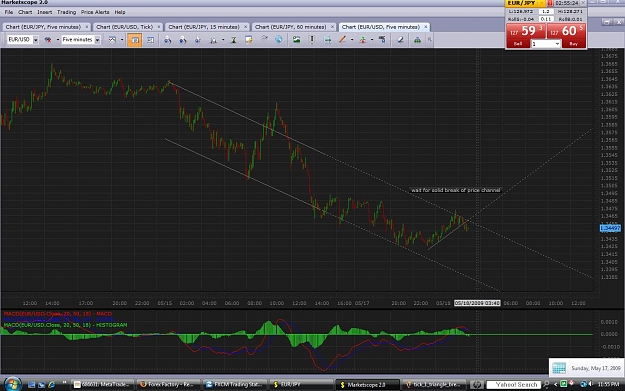Image resolution: width=625 pixels, height=391 pixels.
Task: Open the Five minutes timeframe dropdown
Action: (97, 40)
